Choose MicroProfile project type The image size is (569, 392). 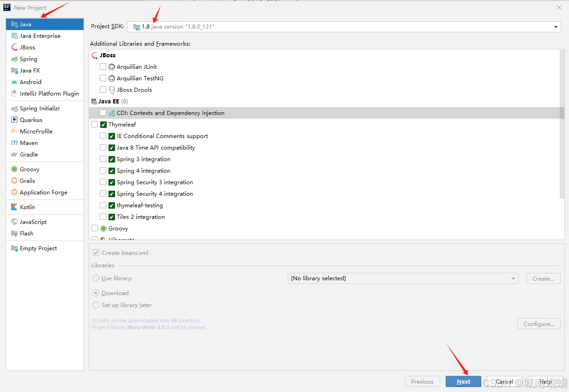[45, 131]
